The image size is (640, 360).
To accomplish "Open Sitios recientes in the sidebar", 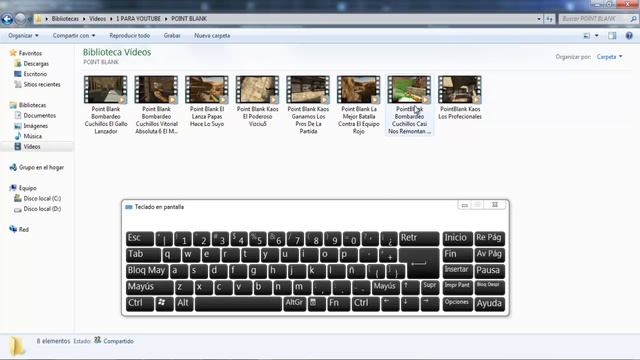I will (37, 84).
